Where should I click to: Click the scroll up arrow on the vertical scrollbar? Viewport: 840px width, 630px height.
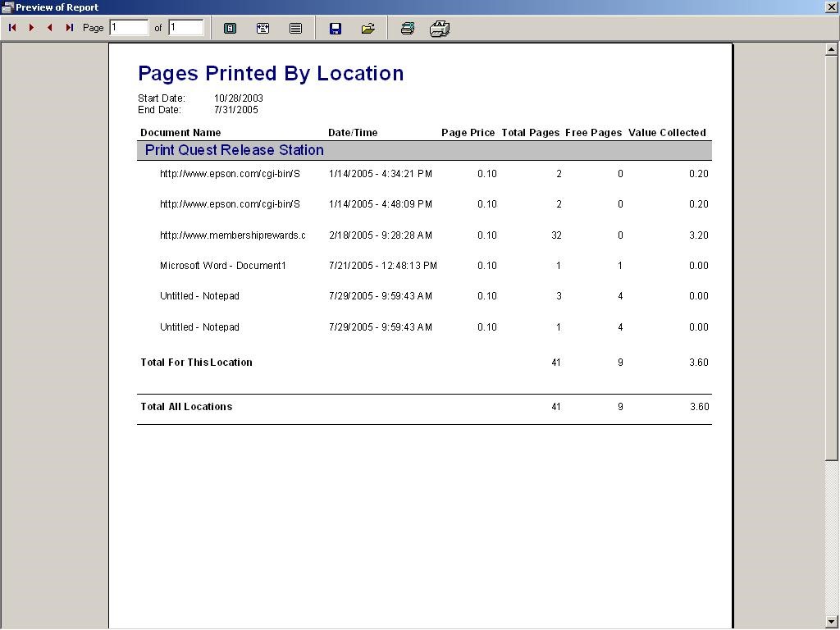pyautogui.click(x=831, y=49)
